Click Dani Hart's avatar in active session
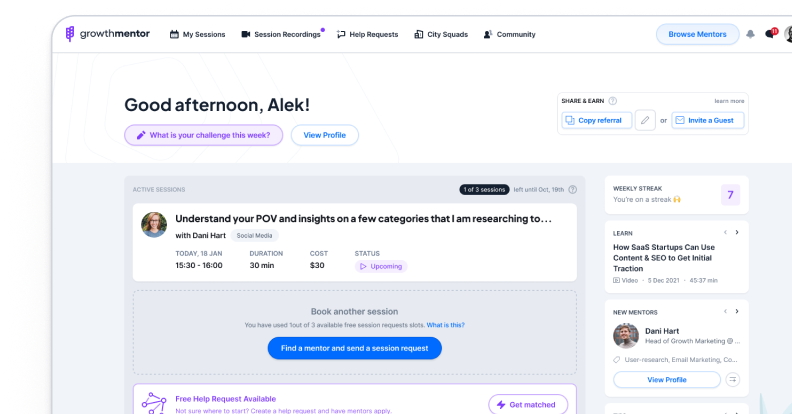This screenshot has height=414, width=792. tap(154, 225)
